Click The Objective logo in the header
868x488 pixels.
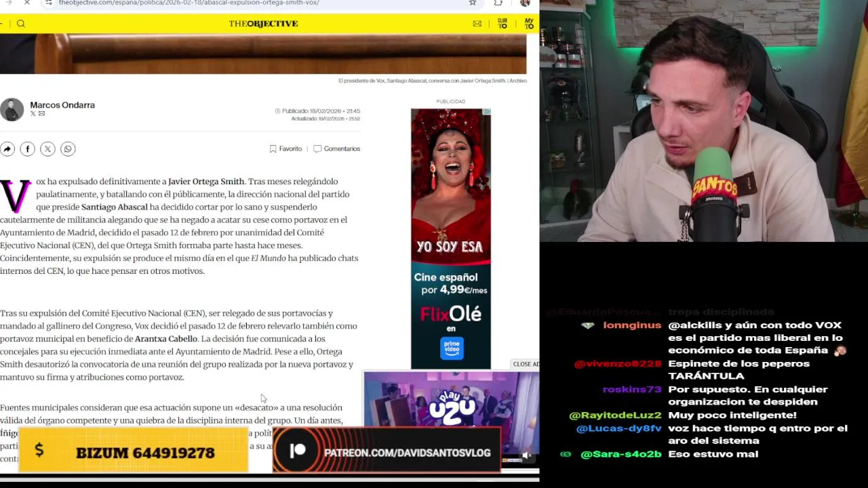[263, 24]
